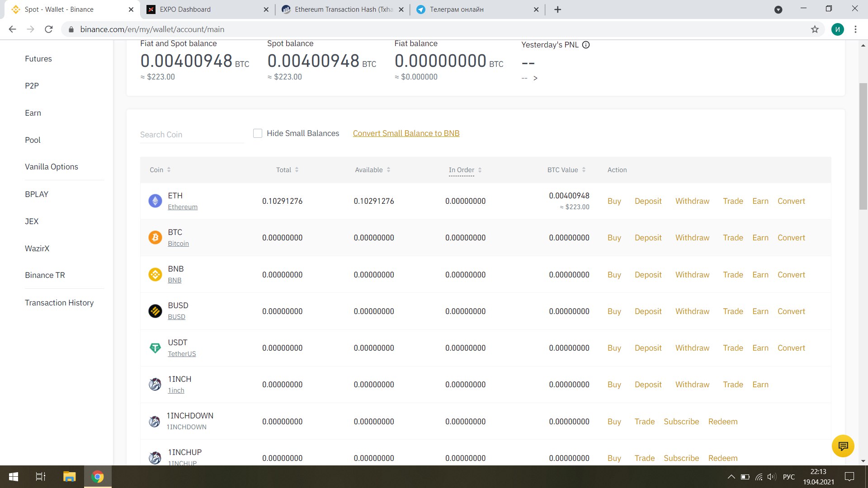The image size is (868, 488).
Task: Open Binance TR in the sidebar
Action: [x=45, y=275]
